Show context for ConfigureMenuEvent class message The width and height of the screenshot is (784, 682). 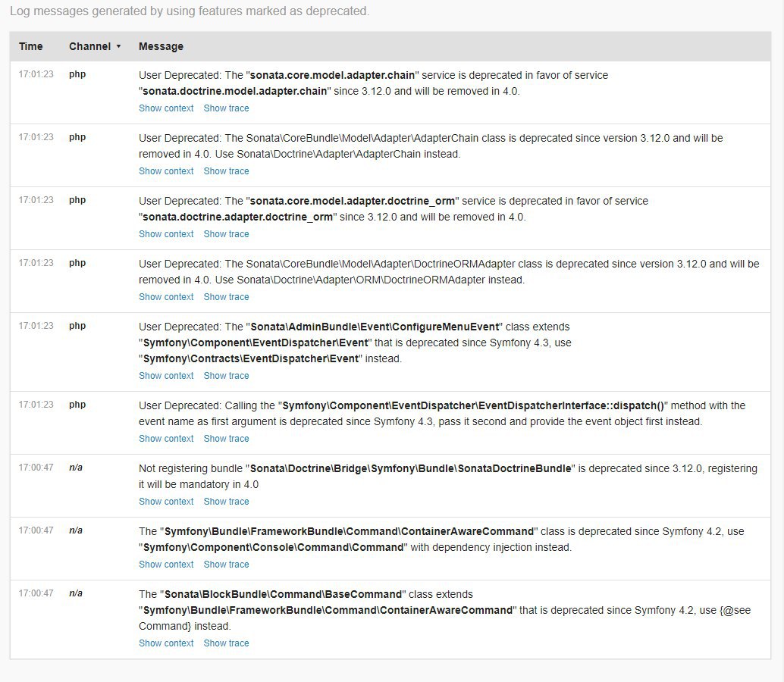point(166,376)
